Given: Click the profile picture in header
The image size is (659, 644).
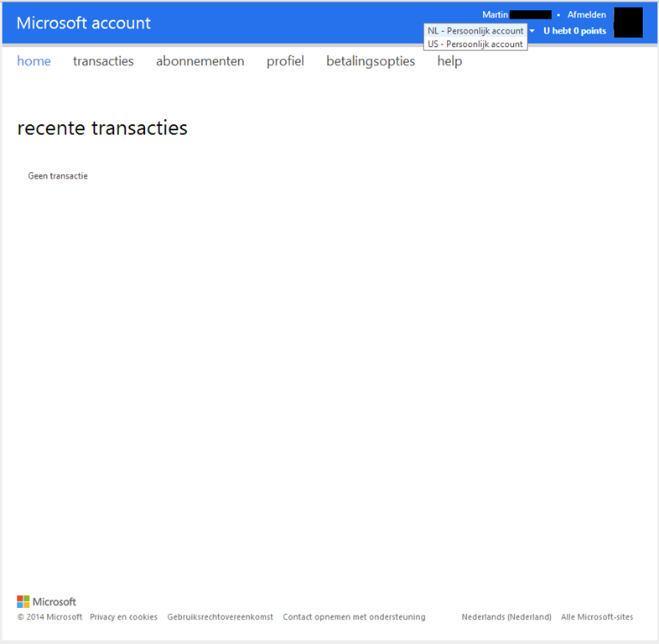Looking at the screenshot, I should [628, 23].
